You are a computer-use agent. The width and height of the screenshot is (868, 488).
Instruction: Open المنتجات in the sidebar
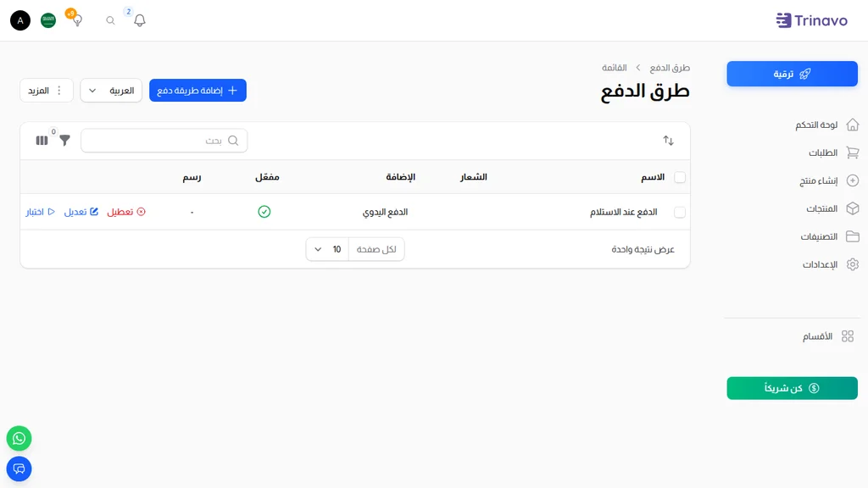click(821, 208)
